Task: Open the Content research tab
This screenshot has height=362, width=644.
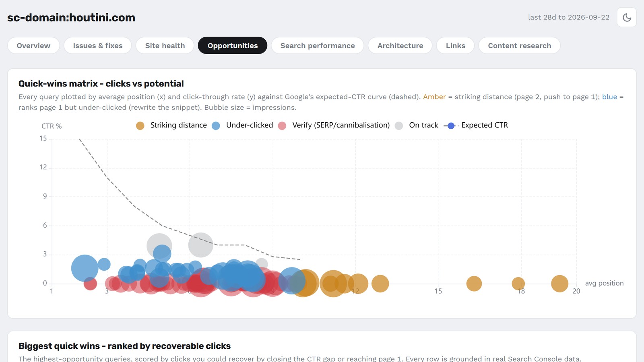Action: pyautogui.click(x=519, y=45)
